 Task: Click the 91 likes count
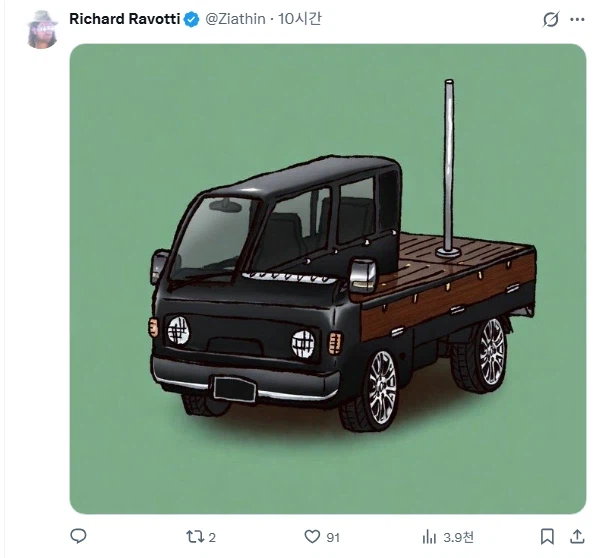coord(333,537)
